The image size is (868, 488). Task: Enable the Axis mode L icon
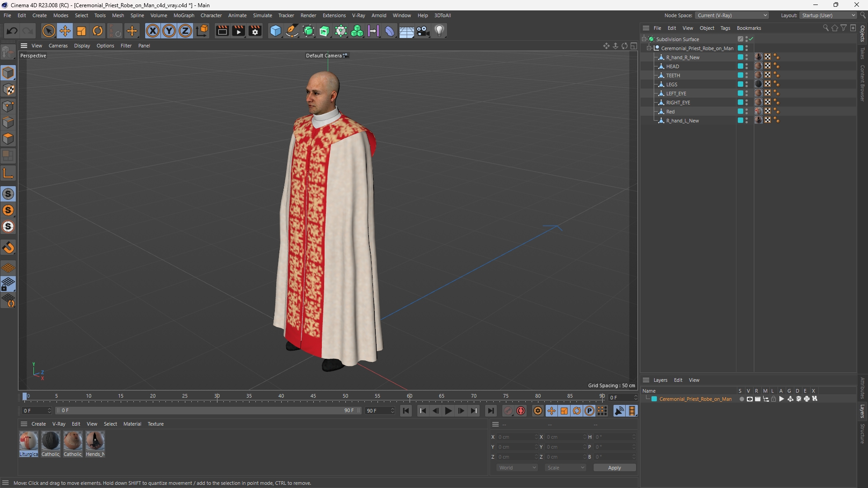tap(8, 173)
